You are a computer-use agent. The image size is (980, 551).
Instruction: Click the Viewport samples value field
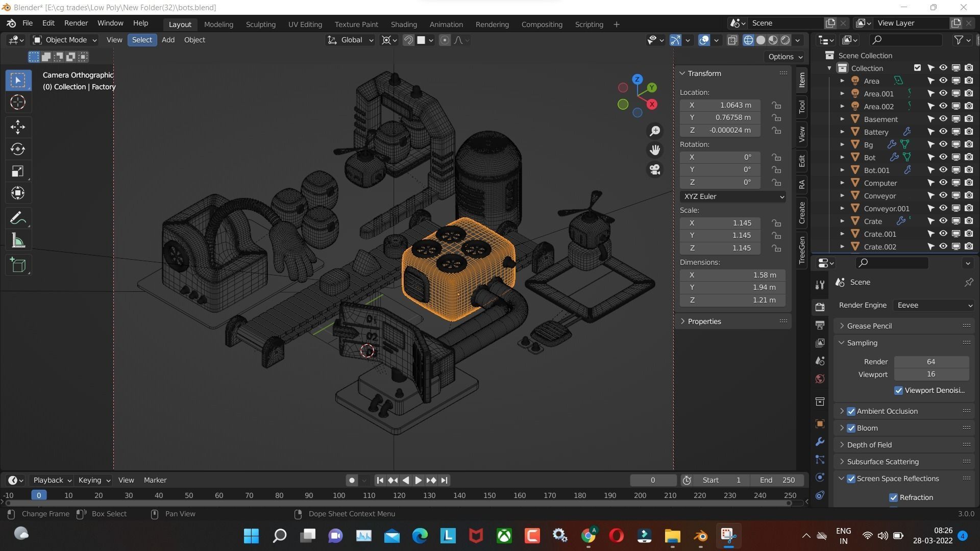click(931, 374)
